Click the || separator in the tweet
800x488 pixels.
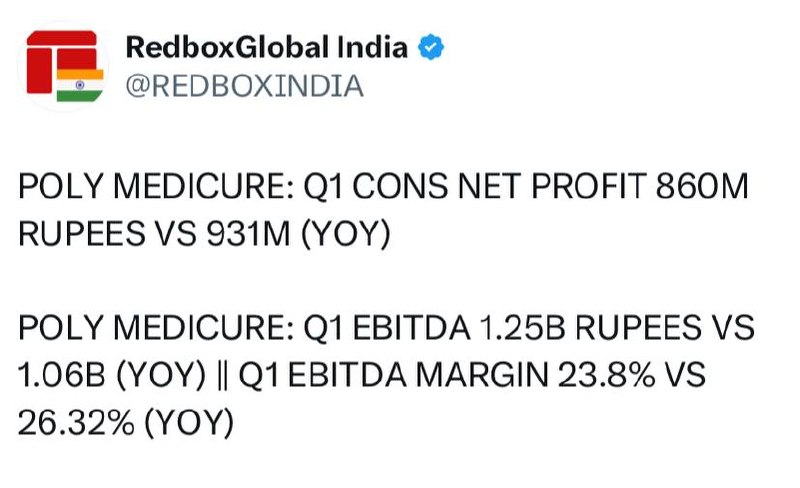pyautogui.click(x=222, y=376)
